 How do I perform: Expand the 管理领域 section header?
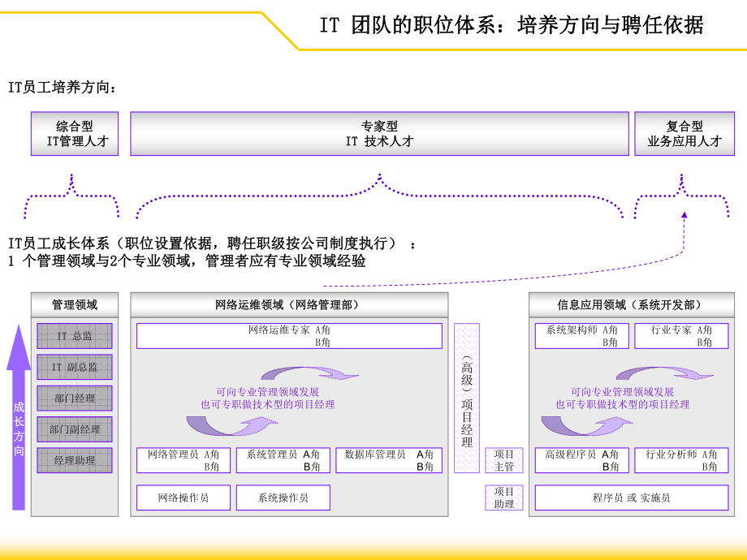[x=74, y=304]
